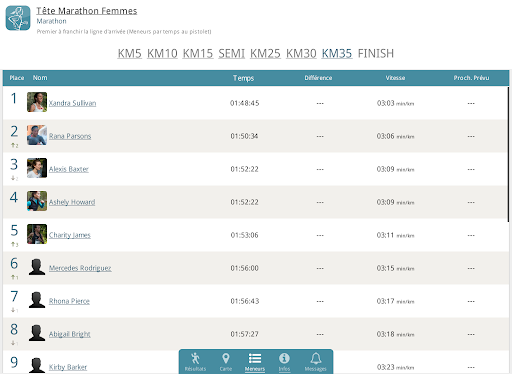The width and height of the screenshot is (512, 374).
Task: Click the pace 03:06 min/km
Action: pyautogui.click(x=395, y=136)
